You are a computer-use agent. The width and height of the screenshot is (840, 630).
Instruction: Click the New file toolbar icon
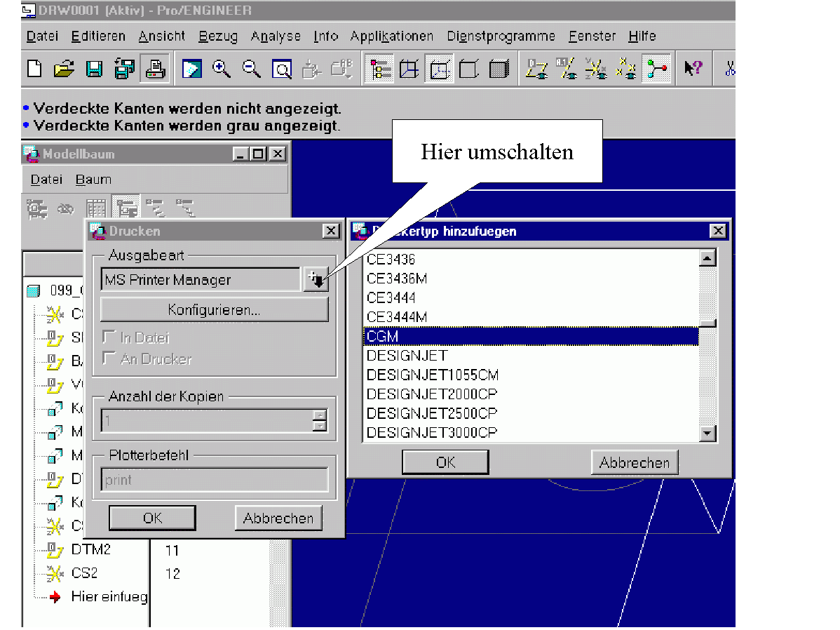pyautogui.click(x=35, y=69)
